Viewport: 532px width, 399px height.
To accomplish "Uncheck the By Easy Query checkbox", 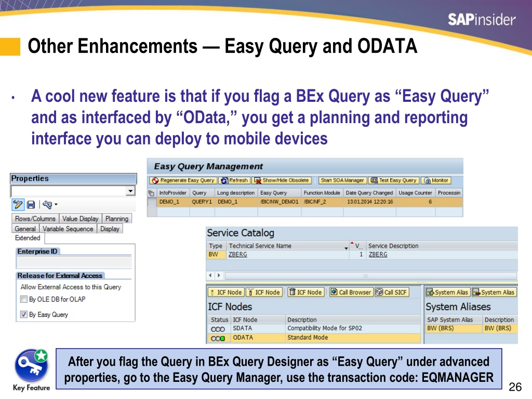I will 24,314.
